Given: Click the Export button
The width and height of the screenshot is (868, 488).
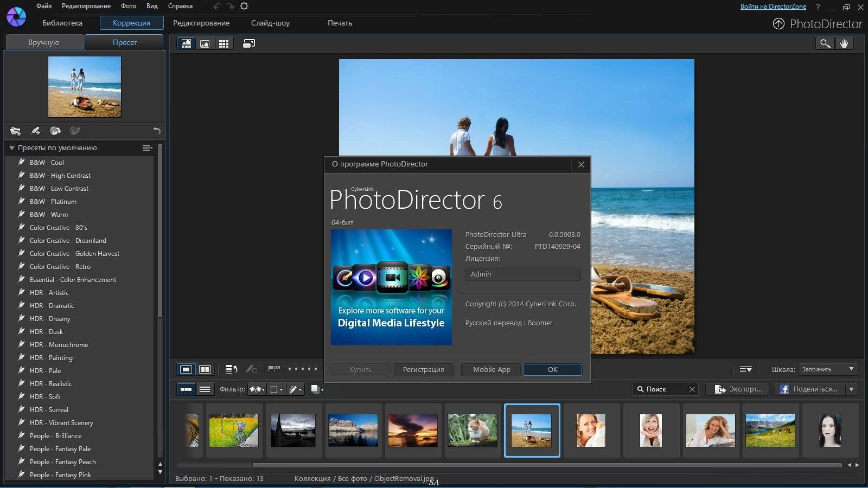Looking at the screenshot, I should (x=738, y=389).
